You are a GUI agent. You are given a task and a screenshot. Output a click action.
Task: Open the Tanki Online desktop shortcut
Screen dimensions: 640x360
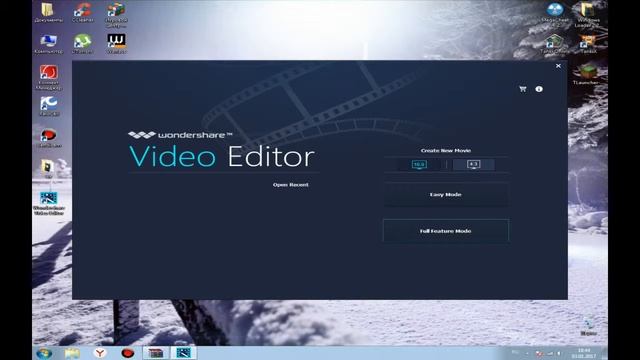pos(554,44)
